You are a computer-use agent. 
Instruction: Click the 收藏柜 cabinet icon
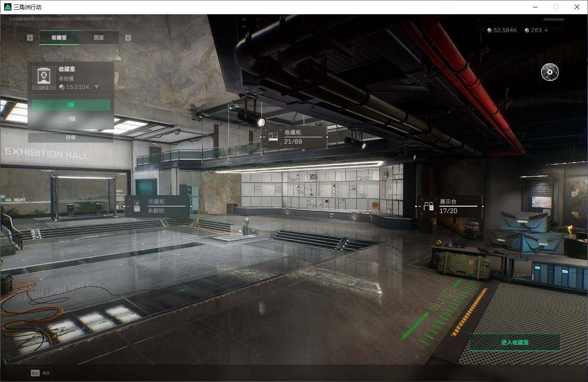point(273,137)
